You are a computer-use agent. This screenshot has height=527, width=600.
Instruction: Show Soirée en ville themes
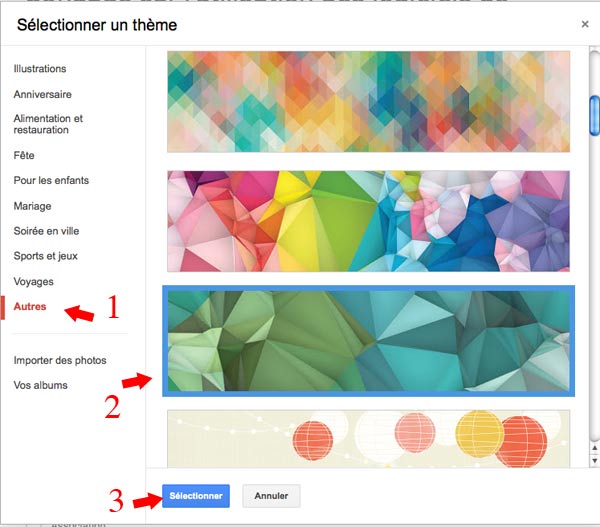click(x=46, y=231)
